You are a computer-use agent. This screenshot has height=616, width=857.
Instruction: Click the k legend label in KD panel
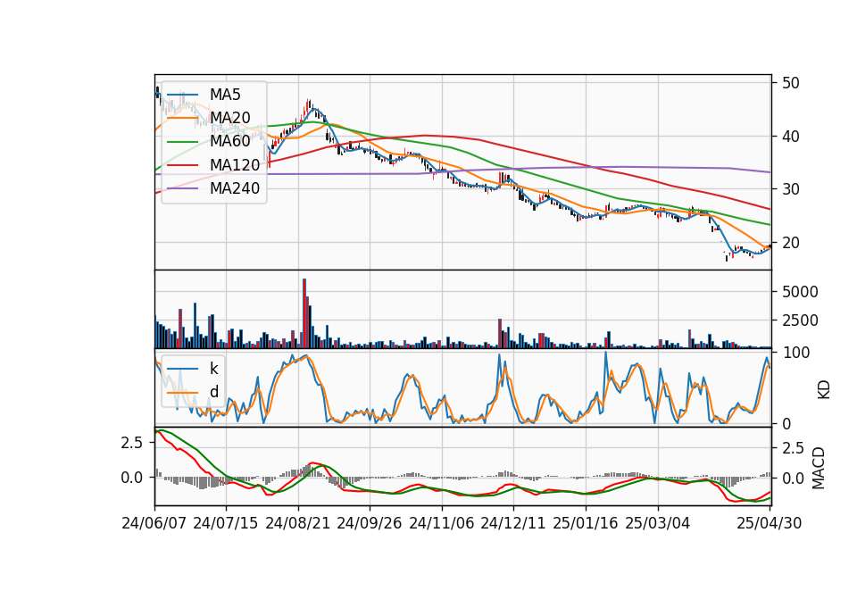pyautogui.click(x=213, y=369)
